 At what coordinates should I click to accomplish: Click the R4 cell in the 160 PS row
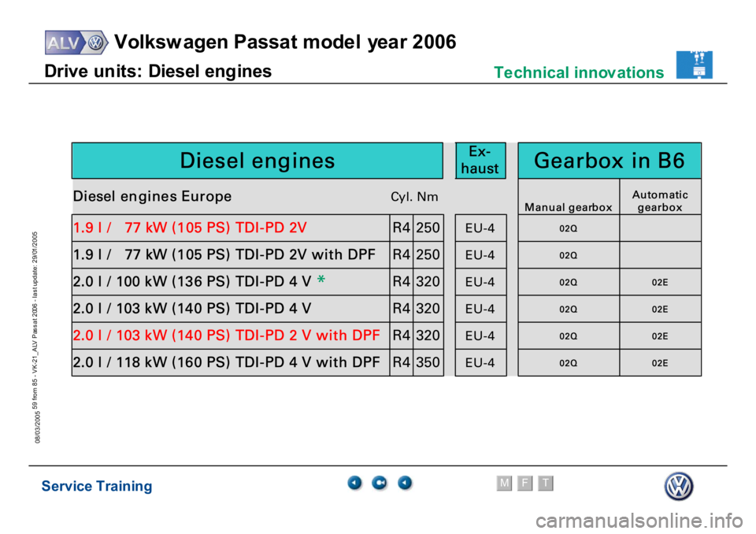(401, 363)
